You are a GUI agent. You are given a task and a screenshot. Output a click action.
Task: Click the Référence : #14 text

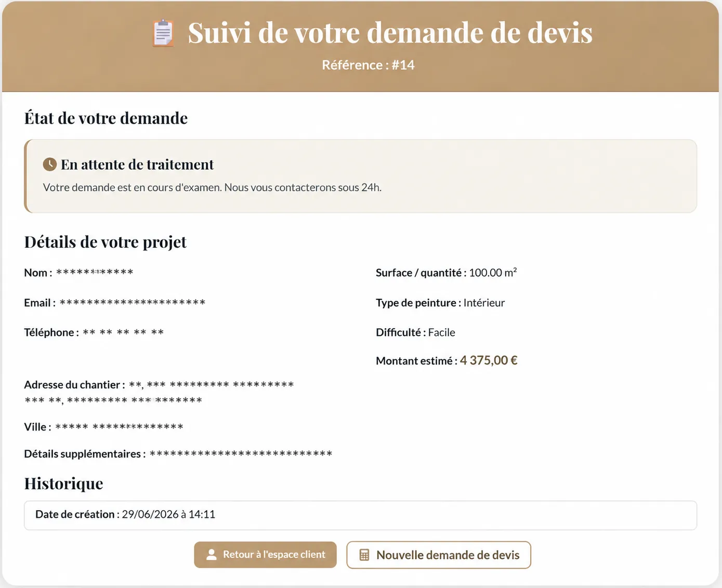(368, 65)
